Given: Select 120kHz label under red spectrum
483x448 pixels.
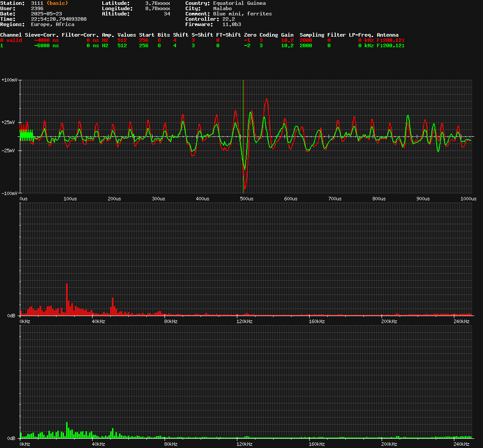Looking at the screenshot, I should [x=244, y=321].
